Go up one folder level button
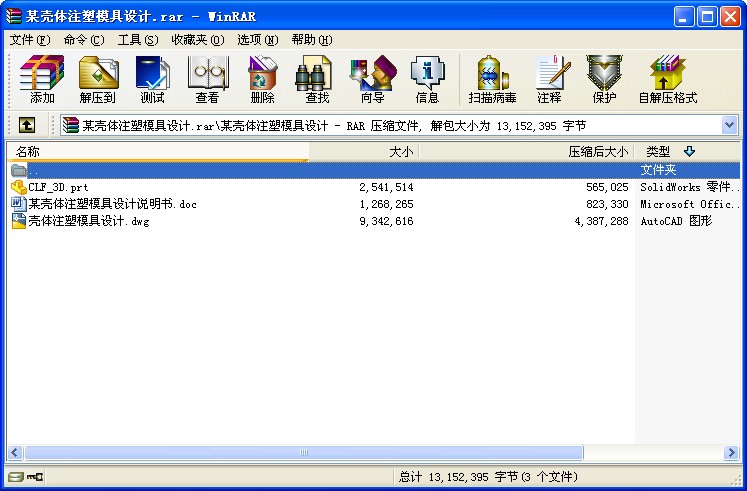 pyautogui.click(x=26, y=126)
